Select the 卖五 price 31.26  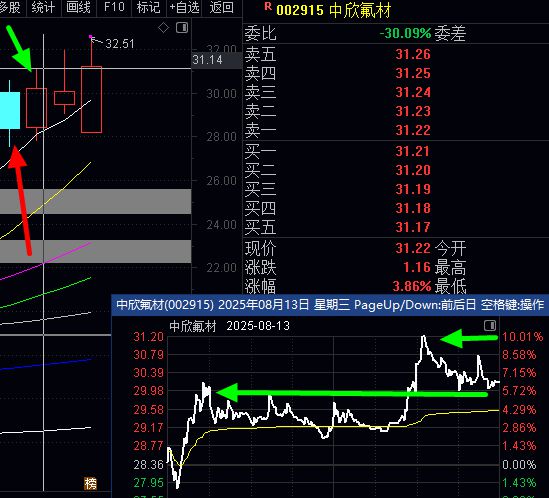(x=413, y=54)
